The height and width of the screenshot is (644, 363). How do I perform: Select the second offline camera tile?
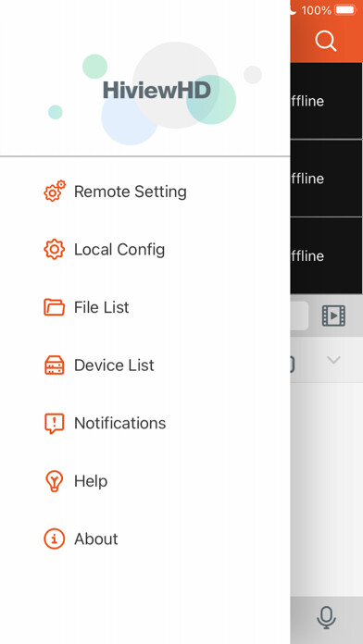coord(326,178)
